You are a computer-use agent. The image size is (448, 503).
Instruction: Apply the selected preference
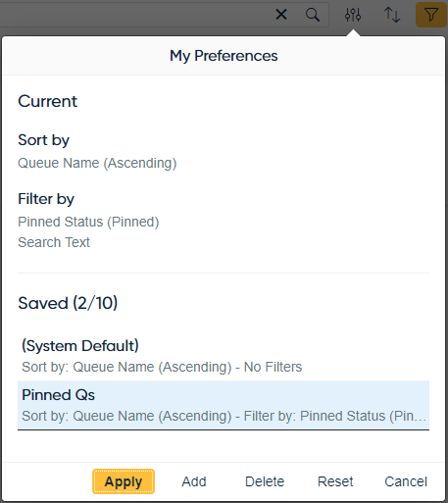[124, 481]
